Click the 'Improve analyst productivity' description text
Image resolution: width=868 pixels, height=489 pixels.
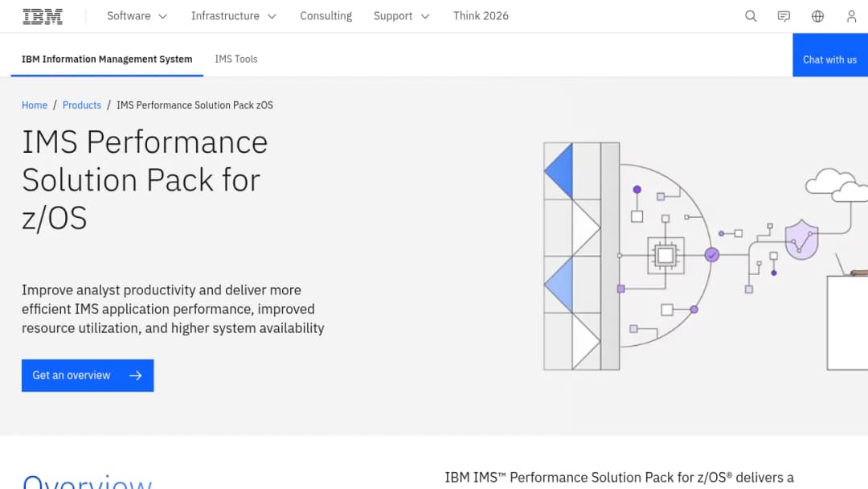173,309
